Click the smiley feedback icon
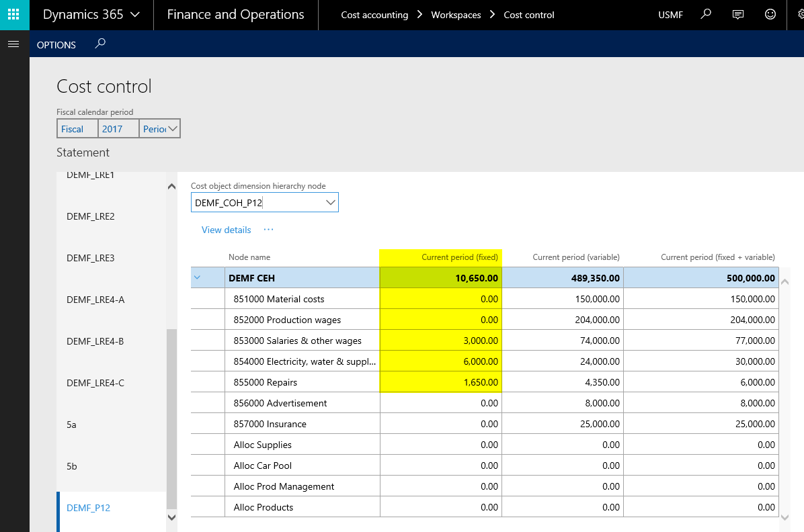 coord(770,14)
